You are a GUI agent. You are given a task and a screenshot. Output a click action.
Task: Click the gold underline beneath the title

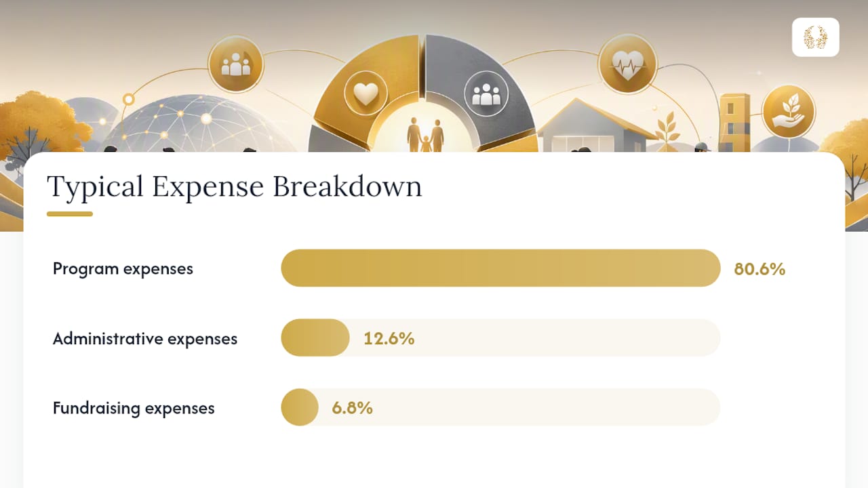click(x=70, y=214)
